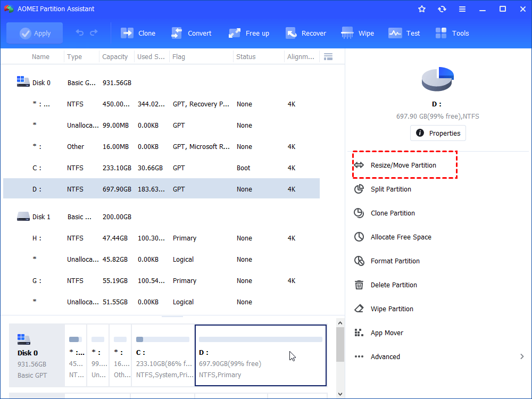
Task: Click the Apply checkmark button
Action: (x=35, y=33)
